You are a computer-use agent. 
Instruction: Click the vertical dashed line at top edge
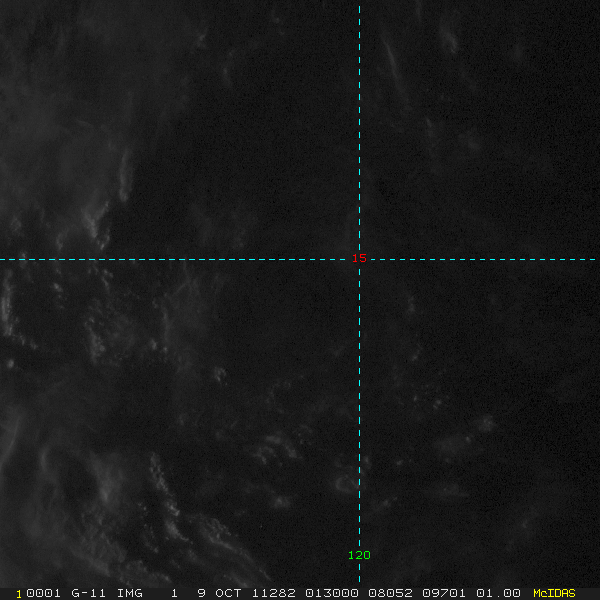[x=359, y=5]
